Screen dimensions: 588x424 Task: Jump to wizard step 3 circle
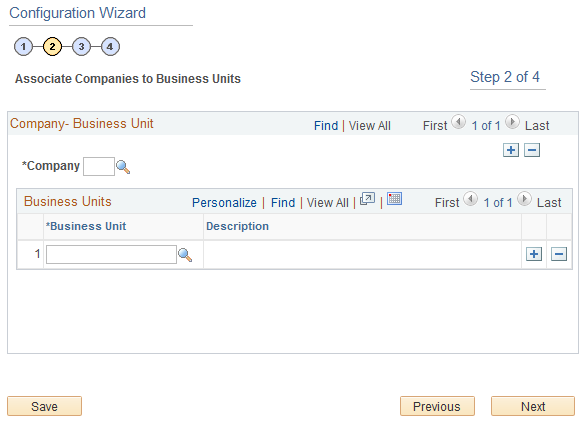(x=81, y=47)
